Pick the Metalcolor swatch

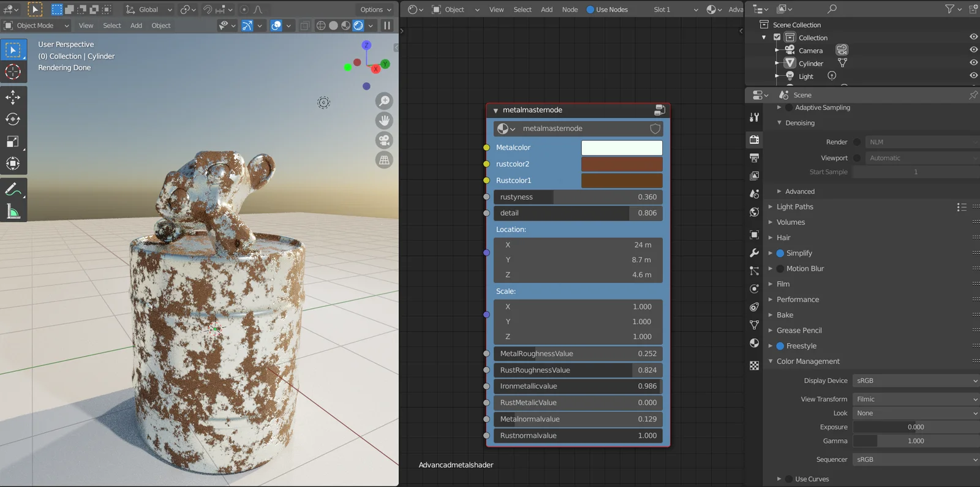click(622, 148)
